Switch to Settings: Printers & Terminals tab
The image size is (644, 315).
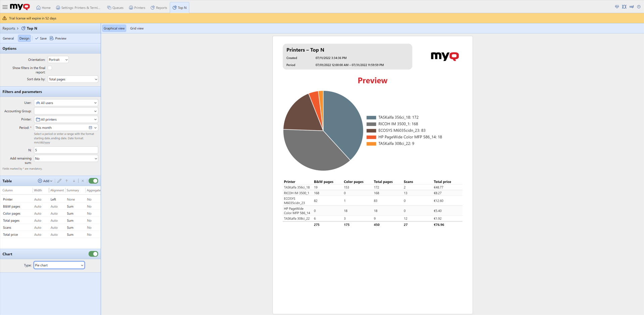point(78,8)
